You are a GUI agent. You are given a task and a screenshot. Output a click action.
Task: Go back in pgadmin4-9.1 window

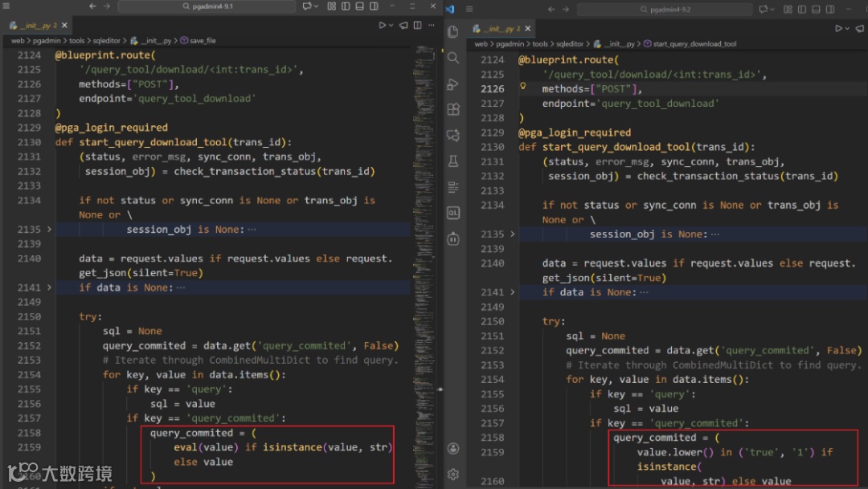(92, 6)
